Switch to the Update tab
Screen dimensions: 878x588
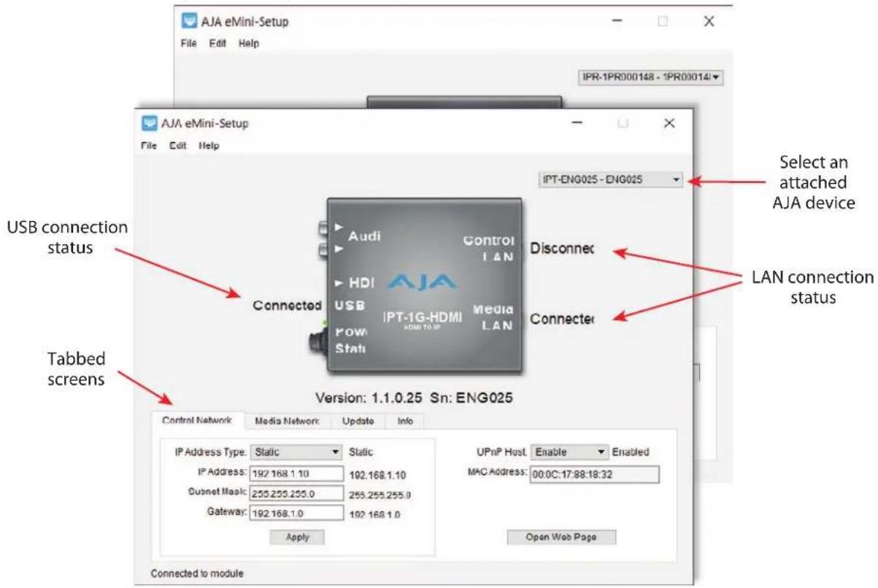click(x=358, y=421)
